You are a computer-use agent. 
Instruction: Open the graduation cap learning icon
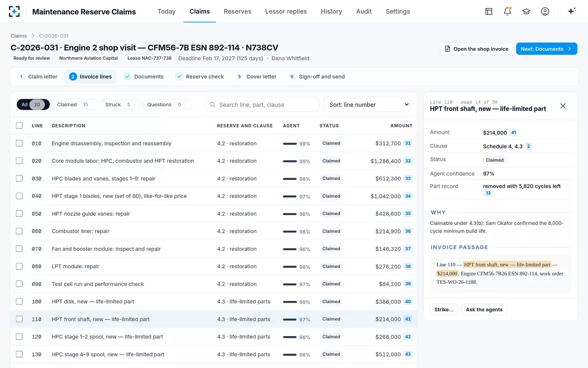526,11
